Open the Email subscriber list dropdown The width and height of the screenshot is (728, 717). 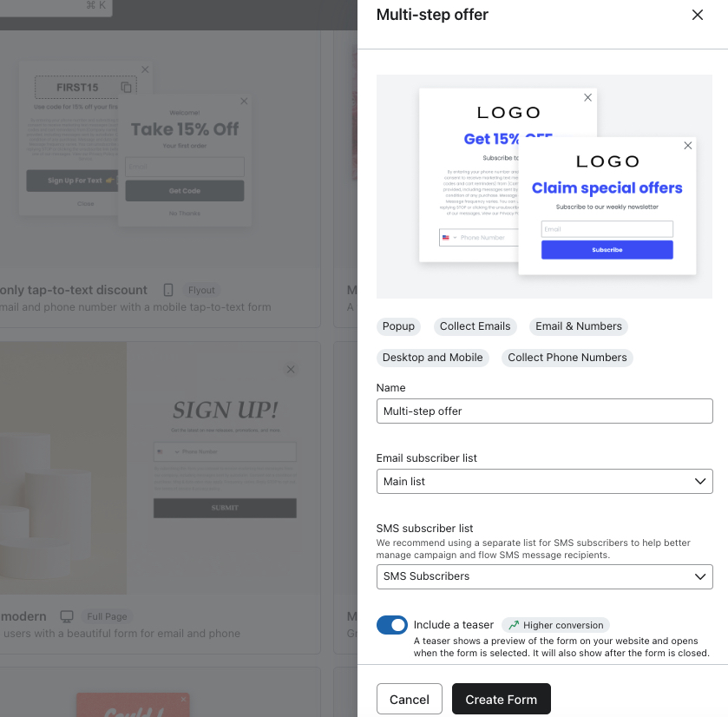pos(544,481)
